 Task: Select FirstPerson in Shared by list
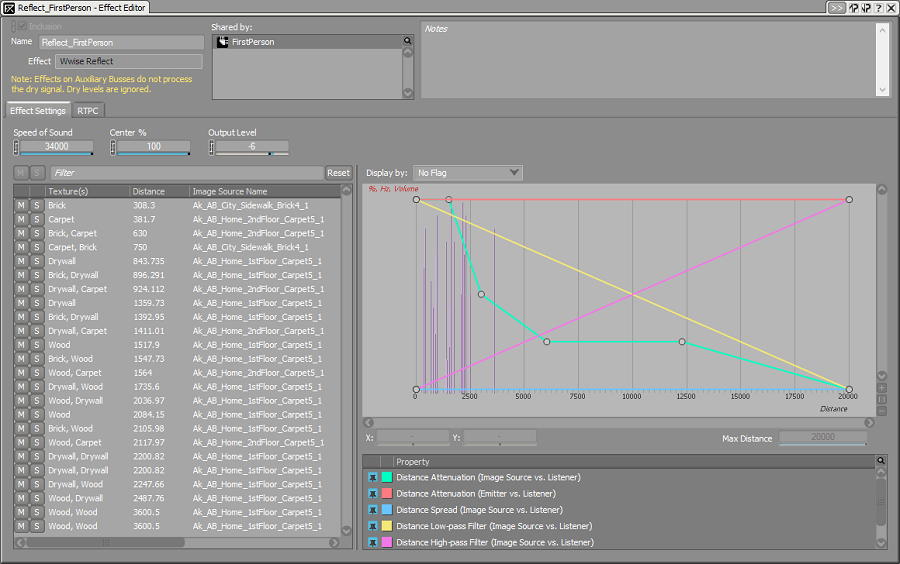click(252, 42)
